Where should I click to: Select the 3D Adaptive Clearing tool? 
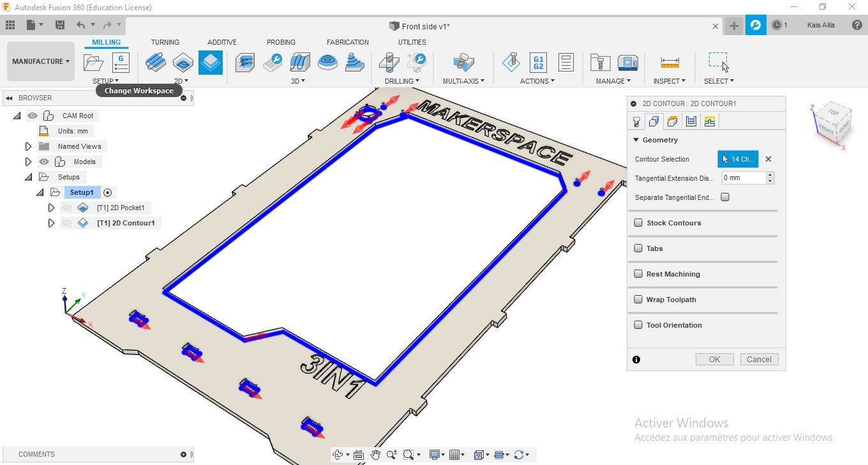(x=245, y=62)
